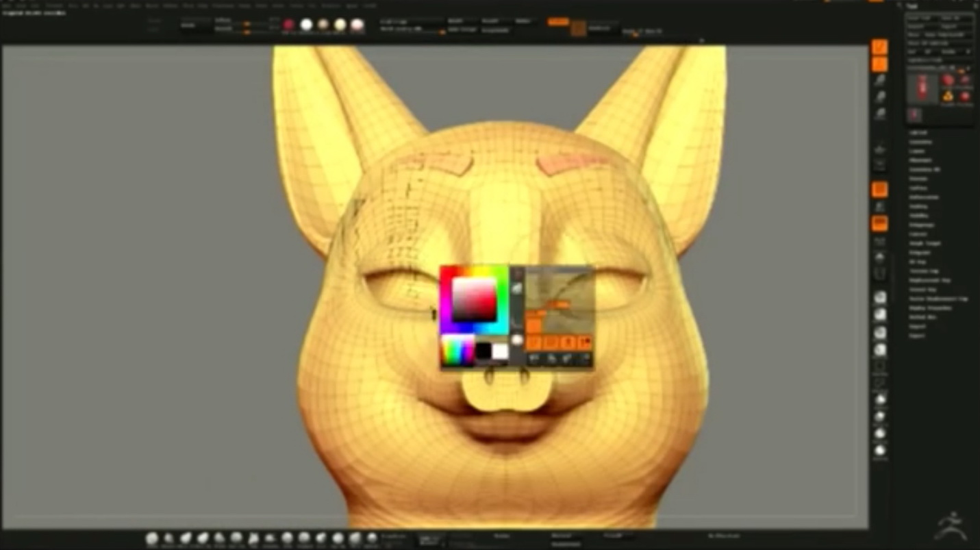
Task: Toggle the top orange icon on the right shelf
Action: (879, 47)
